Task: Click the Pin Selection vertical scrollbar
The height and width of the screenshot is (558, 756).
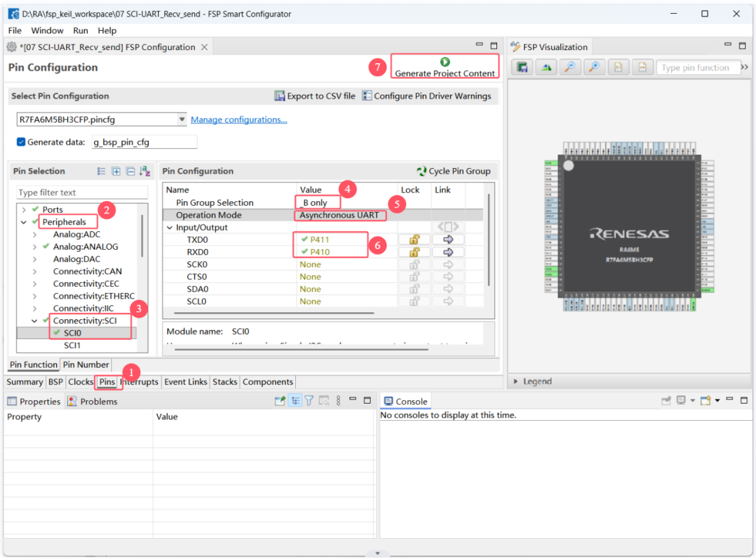Action: (141, 236)
